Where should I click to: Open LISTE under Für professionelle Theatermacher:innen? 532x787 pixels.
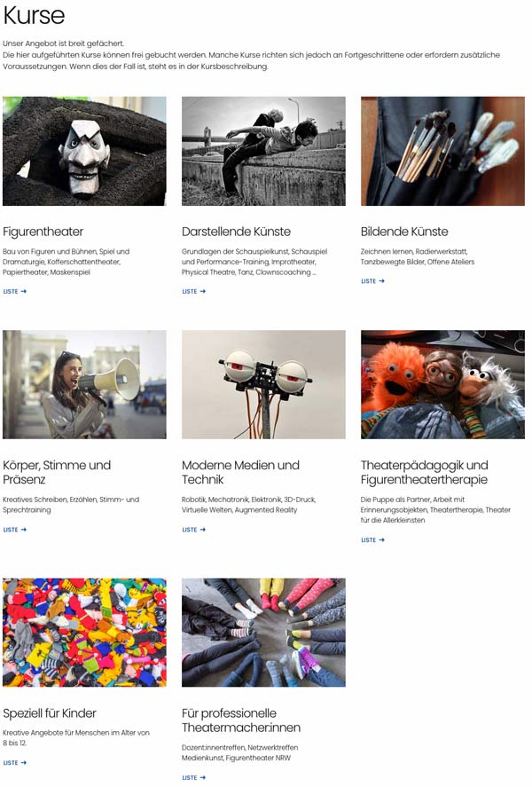[193, 777]
